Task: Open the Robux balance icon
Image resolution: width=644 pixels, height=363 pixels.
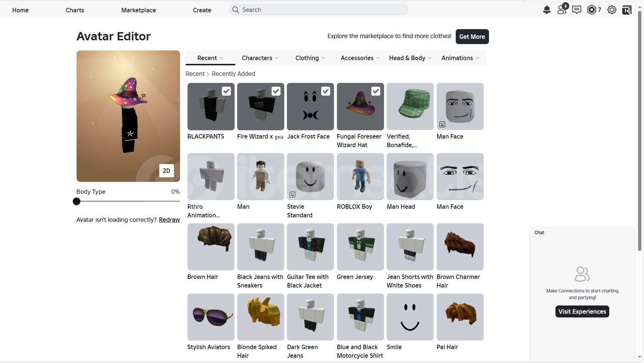Action: click(x=592, y=10)
